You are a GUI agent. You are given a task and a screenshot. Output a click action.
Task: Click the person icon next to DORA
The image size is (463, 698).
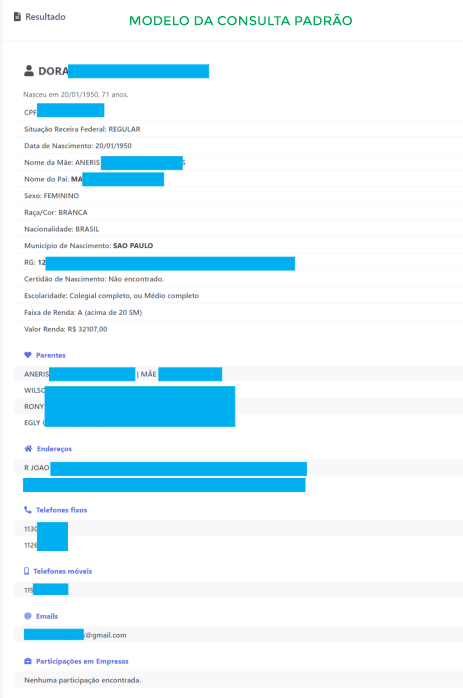pyautogui.click(x=29, y=71)
